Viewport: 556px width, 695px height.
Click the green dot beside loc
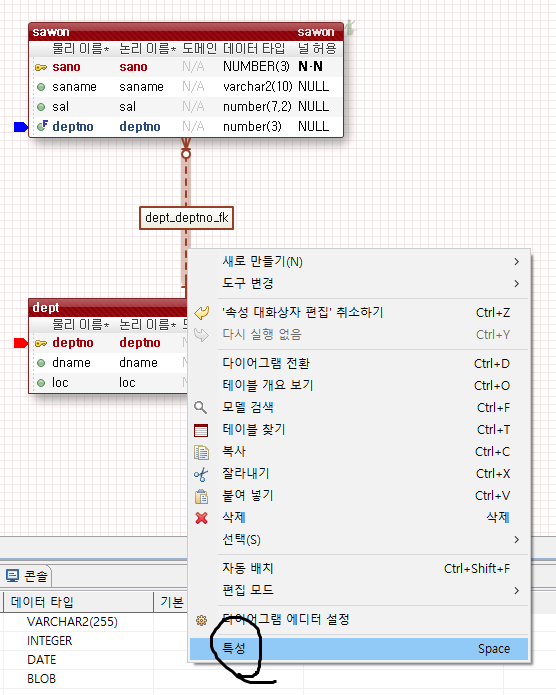coord(41,383)
